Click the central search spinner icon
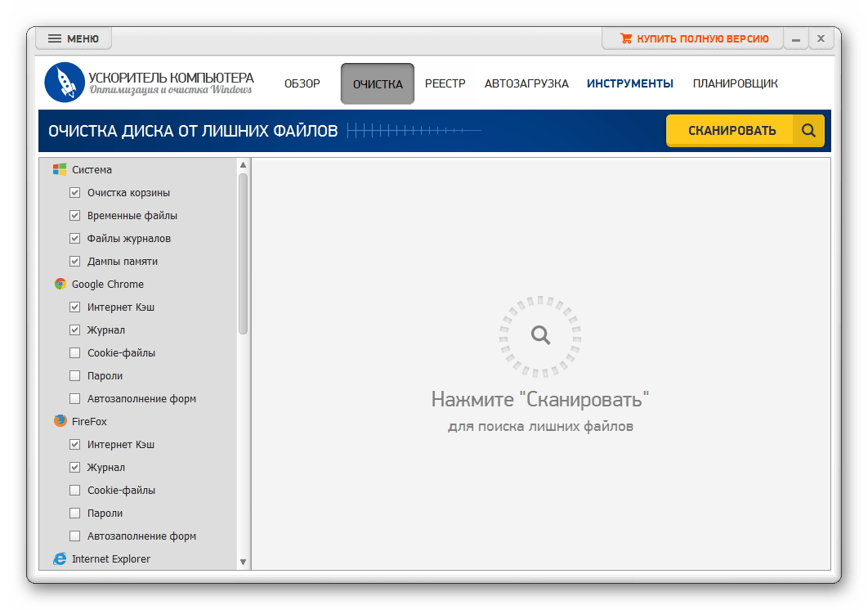This screenshot has height=610, width=868. (x=540, y=336)
